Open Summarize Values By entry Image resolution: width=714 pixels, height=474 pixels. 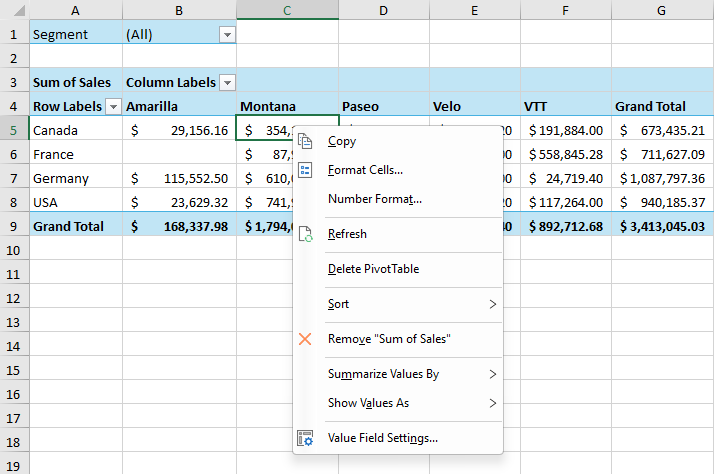(398, 374)
